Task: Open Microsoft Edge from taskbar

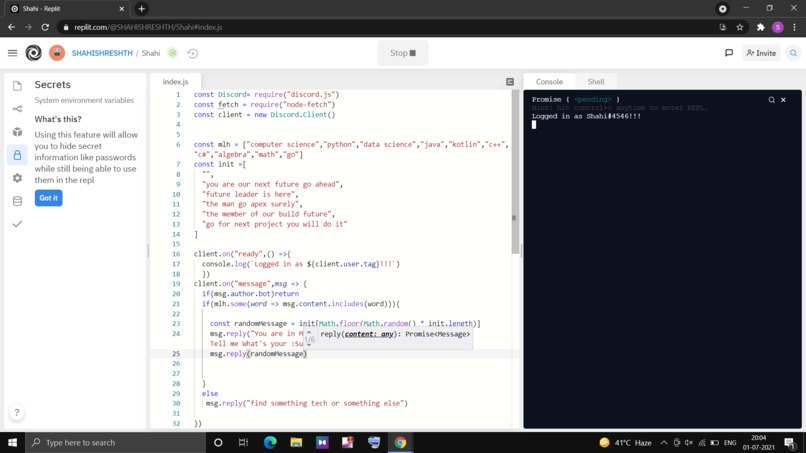Action: click(x=270, y=442)
